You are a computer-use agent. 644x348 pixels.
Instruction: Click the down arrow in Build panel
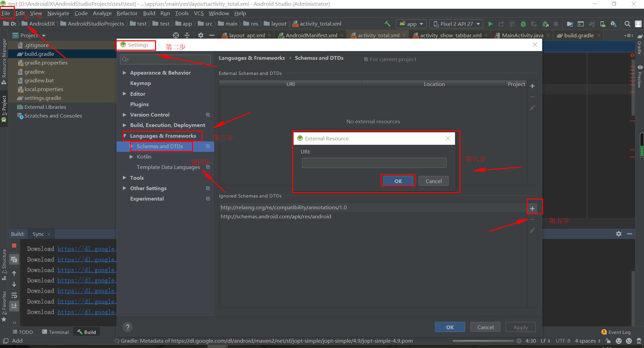(14, 284)
